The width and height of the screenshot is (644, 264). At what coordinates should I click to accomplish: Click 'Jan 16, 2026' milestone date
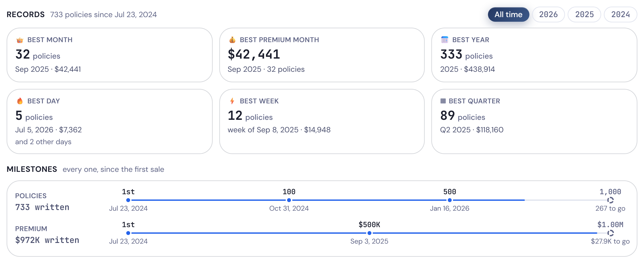coord(450,208)
